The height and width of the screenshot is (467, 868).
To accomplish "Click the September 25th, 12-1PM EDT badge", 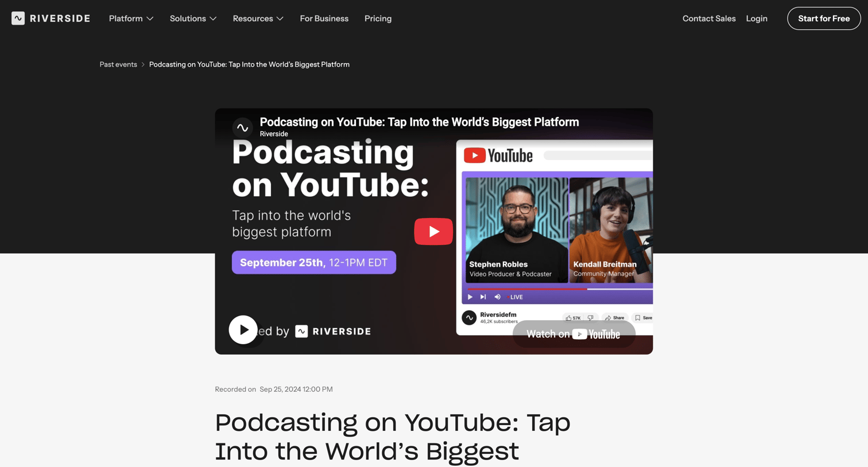I will click(x=314, y=262).
